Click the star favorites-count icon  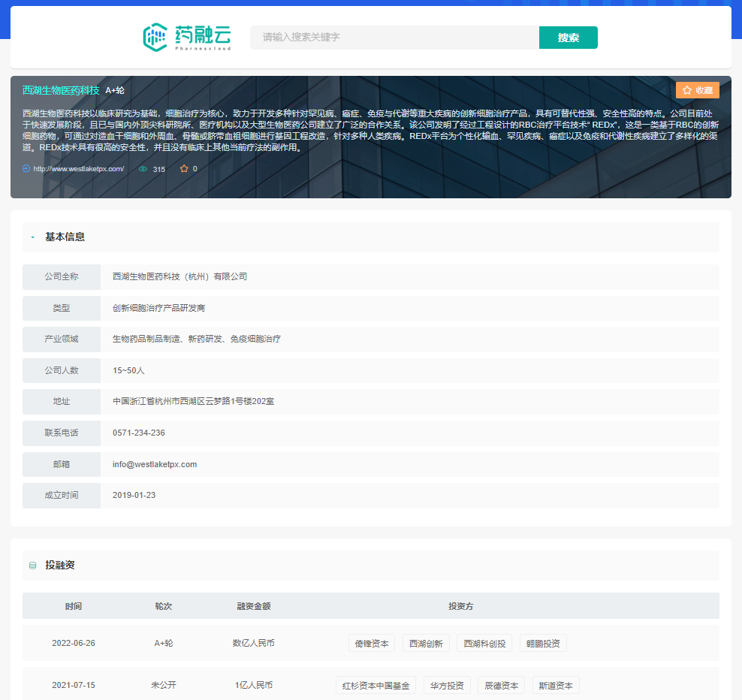coord(184,169)
